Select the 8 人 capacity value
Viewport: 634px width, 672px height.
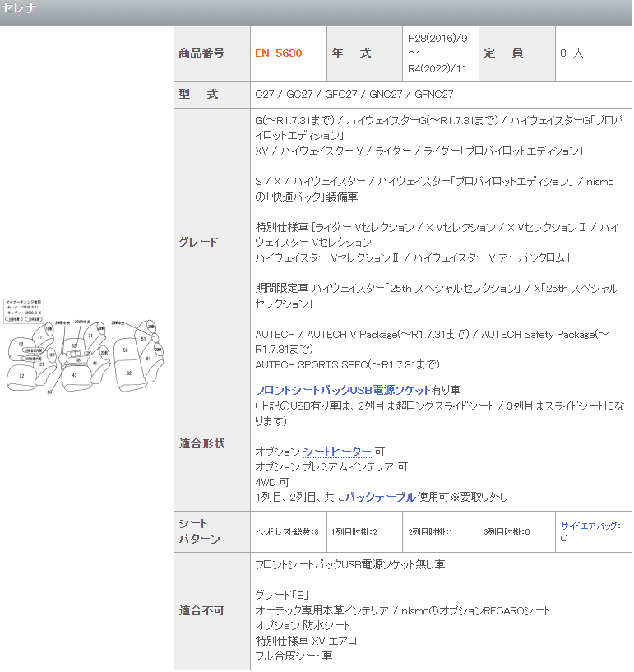pyautogui.click(x=572, y=53)
